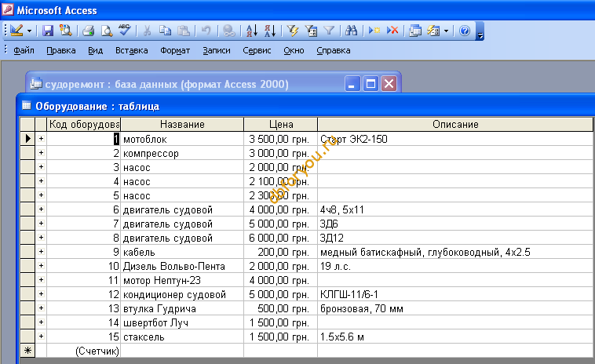This screenshot has height=364, width=595.
Task: Click cell мотор Нептун-23
Action: tap(182, 280)
